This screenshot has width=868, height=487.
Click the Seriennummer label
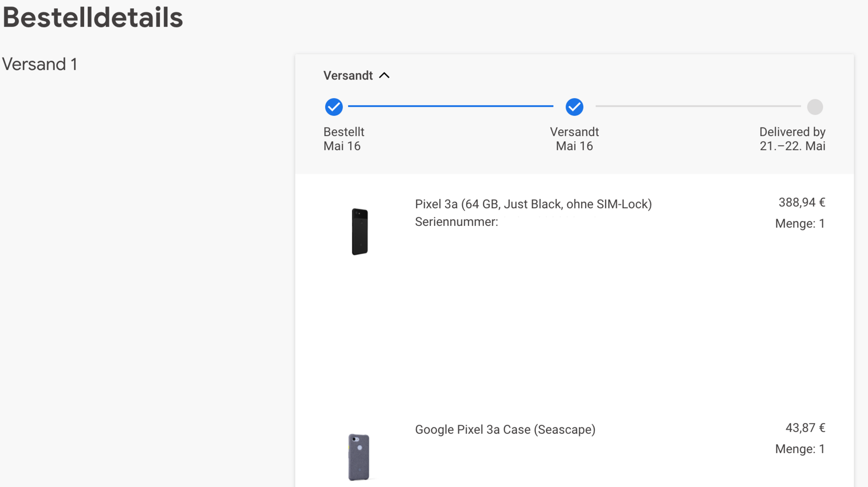click(456, 222)
